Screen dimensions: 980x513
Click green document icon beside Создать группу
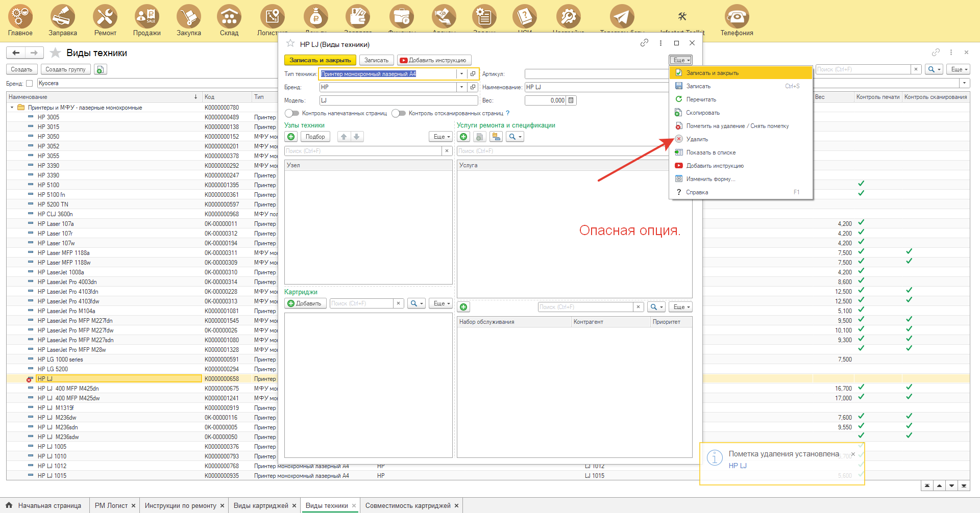click(x=100, y=69)
